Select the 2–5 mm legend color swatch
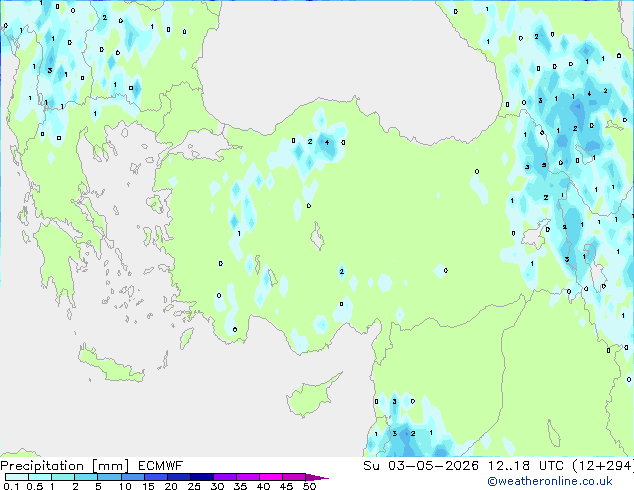 point(86,477)
